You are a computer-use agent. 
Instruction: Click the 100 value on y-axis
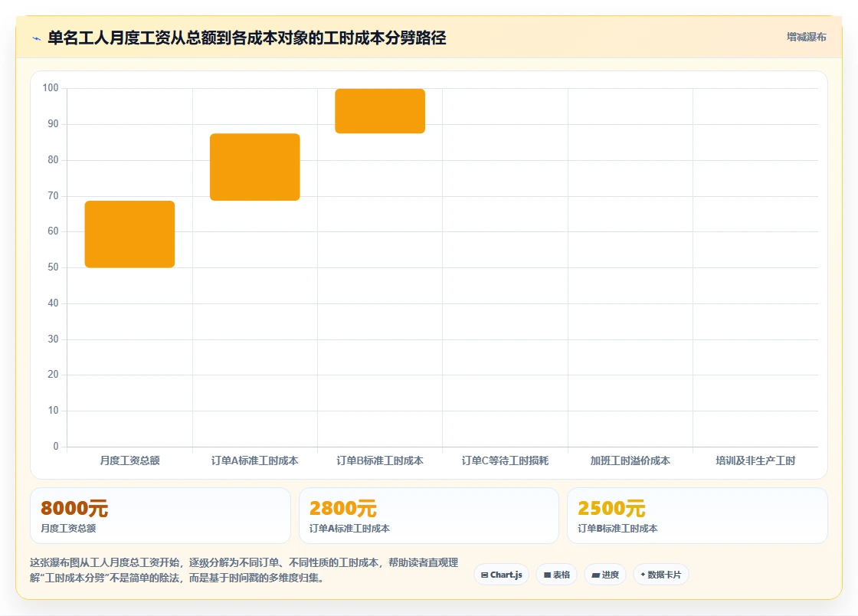pos(51,87)
